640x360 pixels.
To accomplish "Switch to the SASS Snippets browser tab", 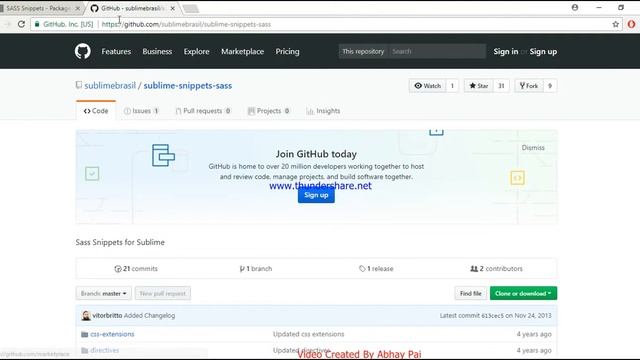I will tap(38, 8).
